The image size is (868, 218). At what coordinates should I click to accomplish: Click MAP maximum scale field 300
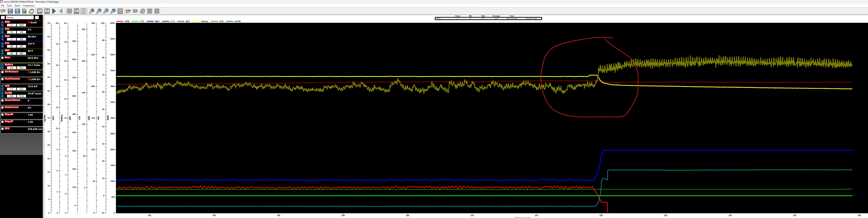(x=21, y=39)
